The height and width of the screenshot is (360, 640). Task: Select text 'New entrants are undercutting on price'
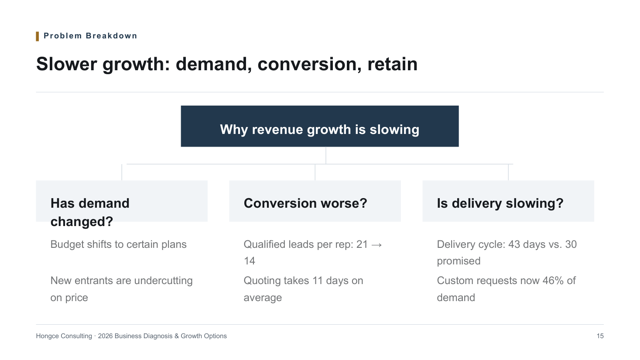[x=121, y=289]
